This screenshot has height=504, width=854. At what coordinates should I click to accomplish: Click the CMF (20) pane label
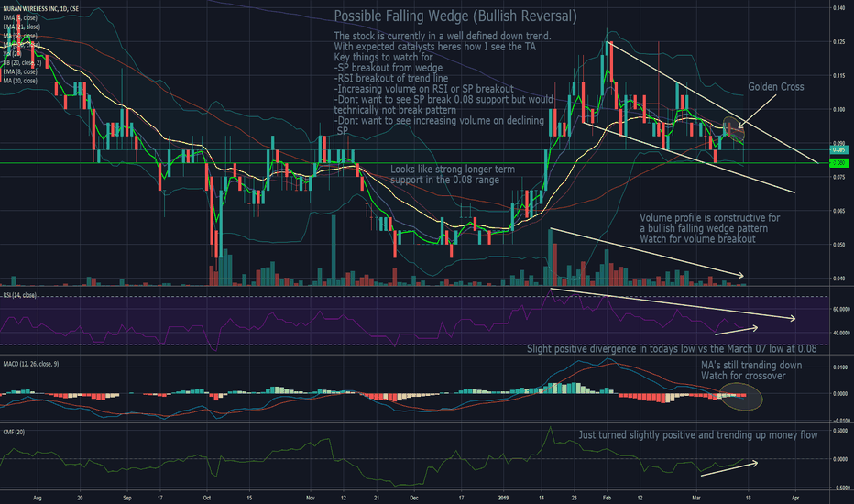[14, 433]
